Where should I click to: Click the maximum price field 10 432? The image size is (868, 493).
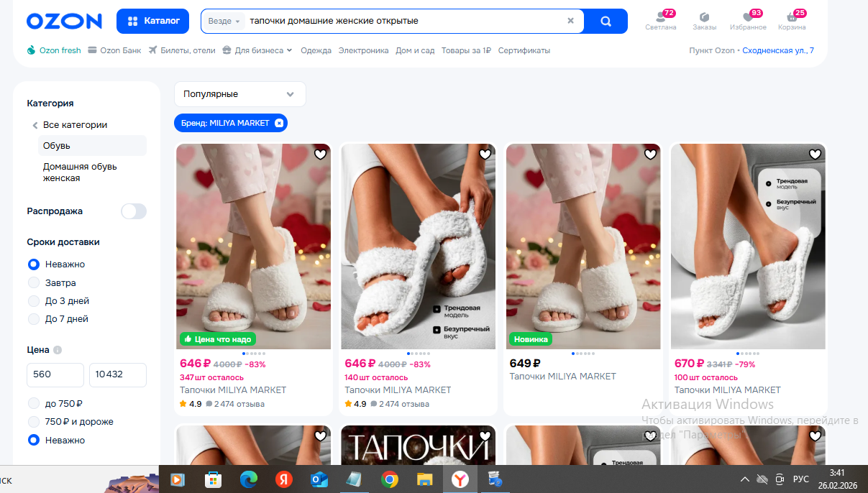(118, 374)
